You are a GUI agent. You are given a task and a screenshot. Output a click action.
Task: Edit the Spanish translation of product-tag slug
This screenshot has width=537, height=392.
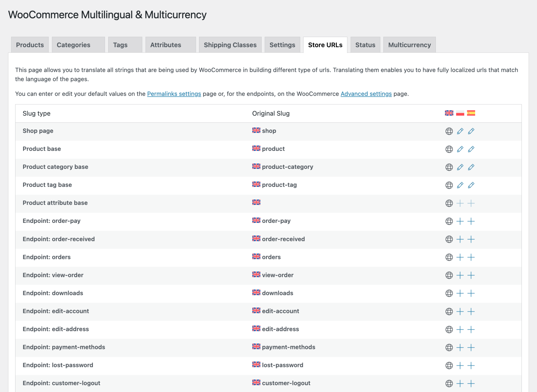click(x=471, y=185)
